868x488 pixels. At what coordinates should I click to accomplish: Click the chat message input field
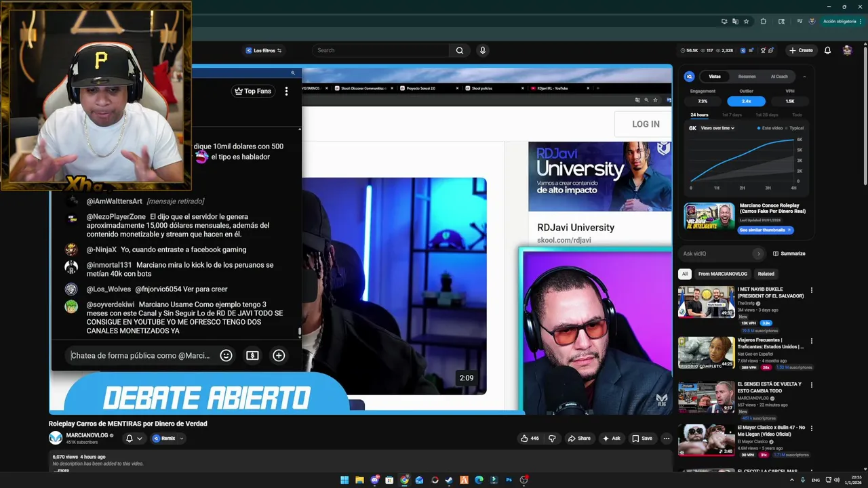pos(141,355)
